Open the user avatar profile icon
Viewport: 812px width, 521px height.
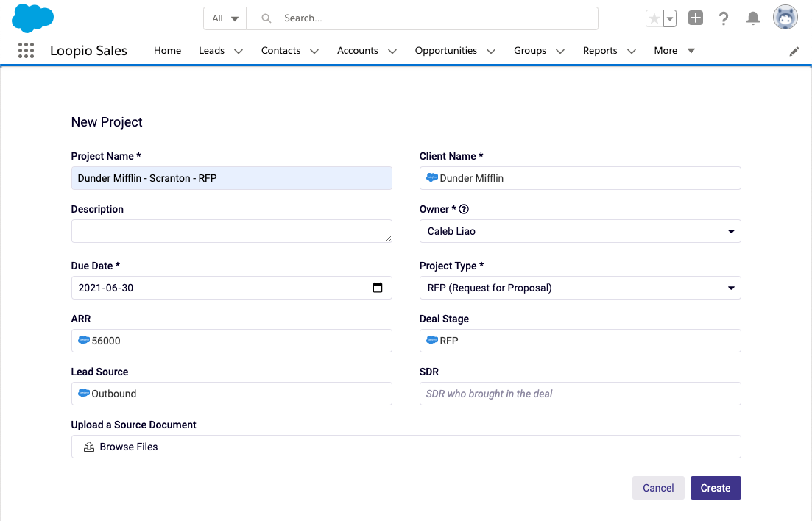click(x=785, y=17)
